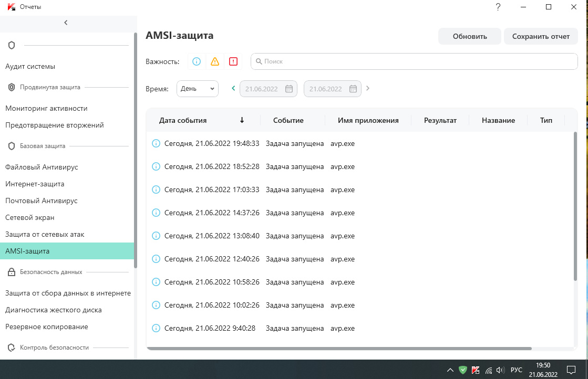Click the sidebar vertical scrollbar
The height and width of the screenshot is (379, 588).
click(x=136, y=150)
